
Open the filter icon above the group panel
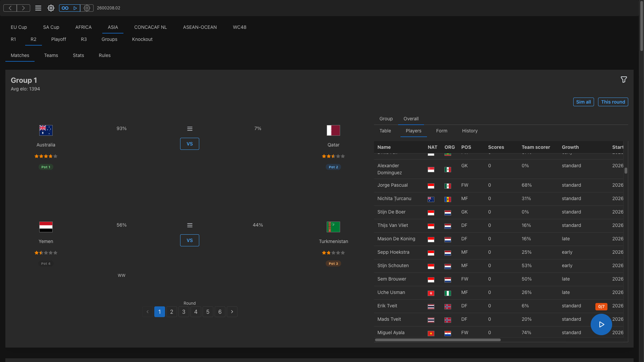pyautogui.click(x=624, y=79)
